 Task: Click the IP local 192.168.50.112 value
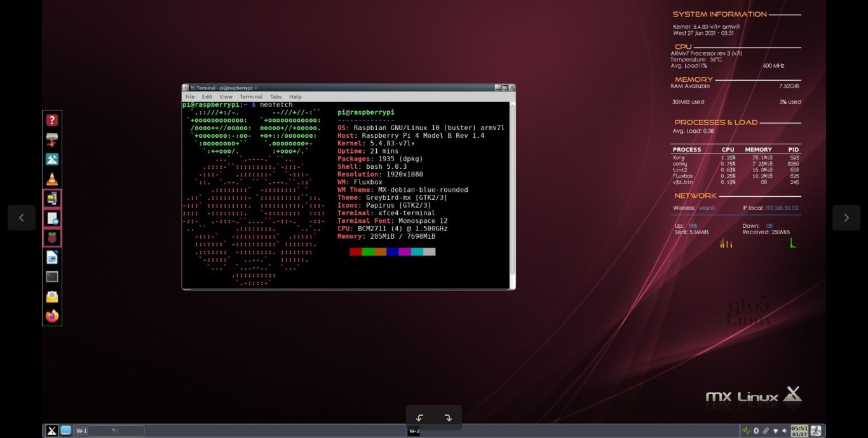pyautogui.click(x=782, y=208)
